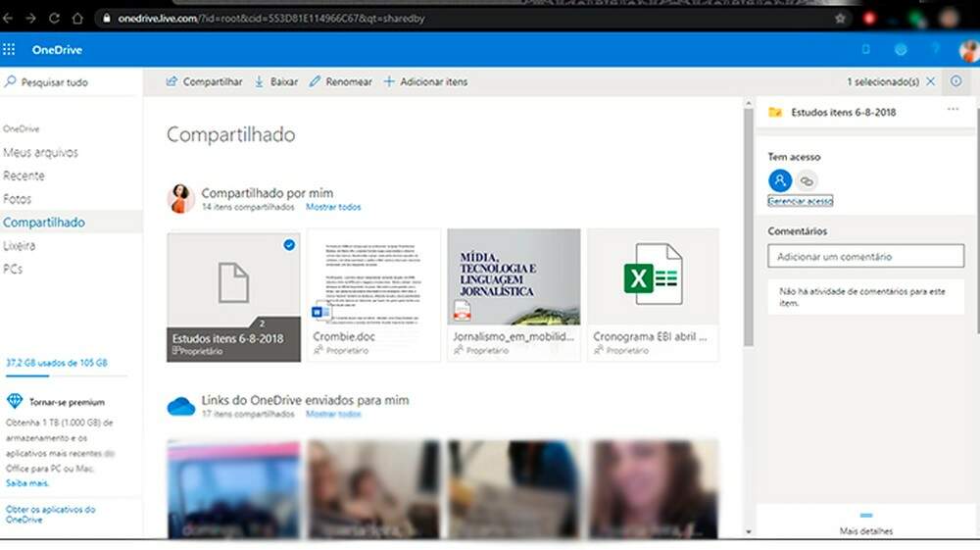Click the settings gear icon in header
Viewport: 980px width, 550px height.
click(x=901, y=49)
